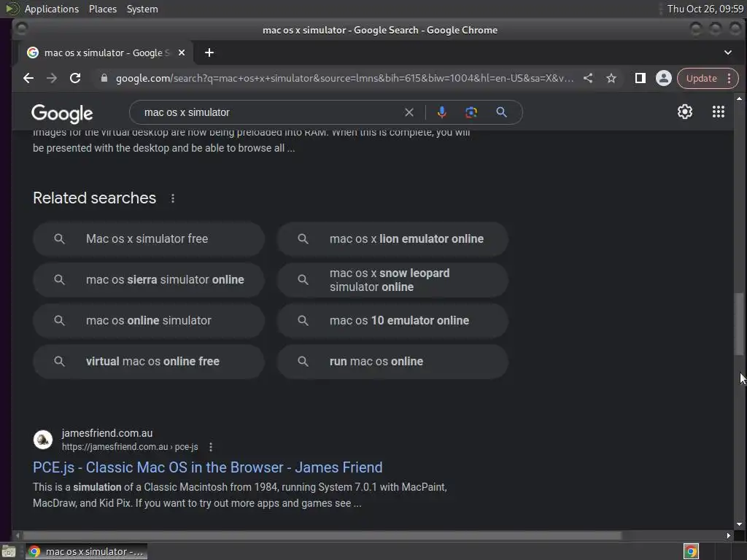Image resolution: width=747 pixels, height=560 pixels.
Task: Click the forward navigation arrow
Action: point(52,79)
